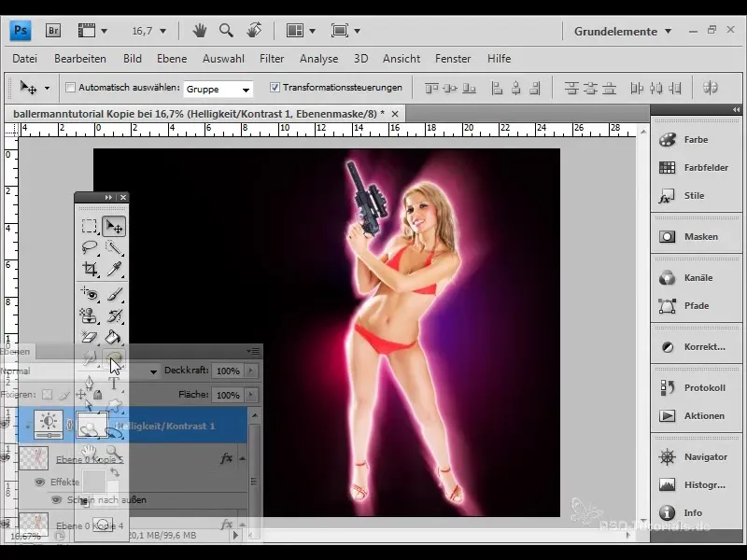Select the Red Eye tool

pos(89,293)
